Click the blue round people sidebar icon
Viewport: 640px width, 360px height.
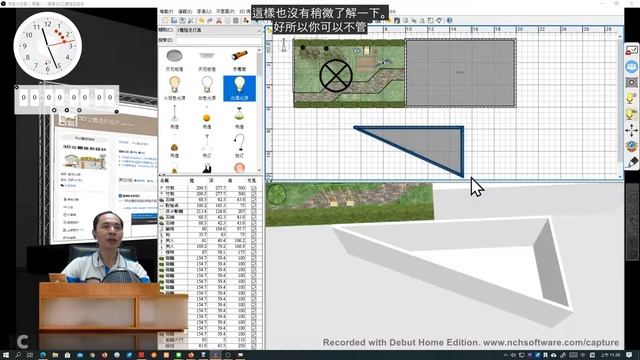631,67
